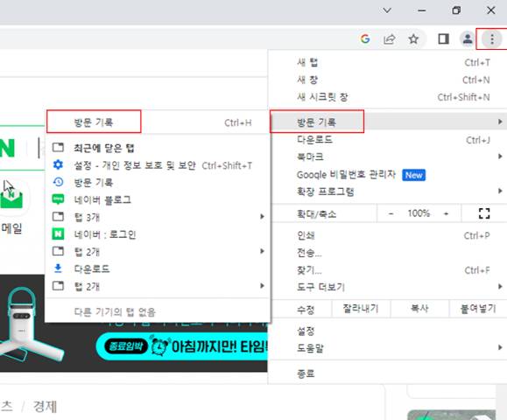Open 방문 기록 Ctrl+H submenu entry
Screen dimensions: 507x420
[x=158, y=122]
